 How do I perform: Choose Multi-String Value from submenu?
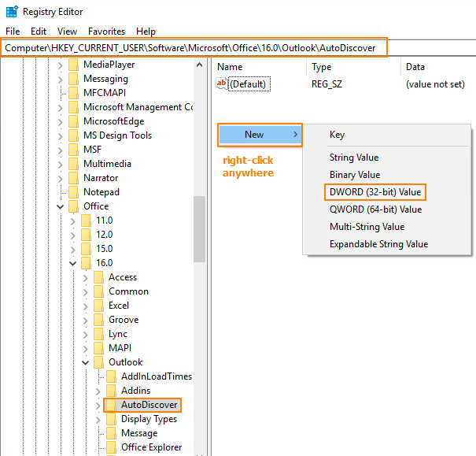pyautogui.click(x=367, y=227)
